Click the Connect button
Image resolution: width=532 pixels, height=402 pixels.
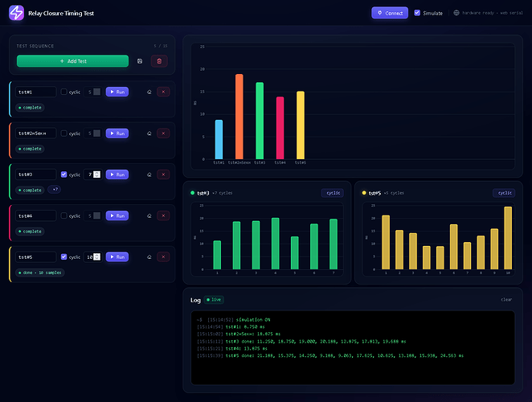coord(390,13)
